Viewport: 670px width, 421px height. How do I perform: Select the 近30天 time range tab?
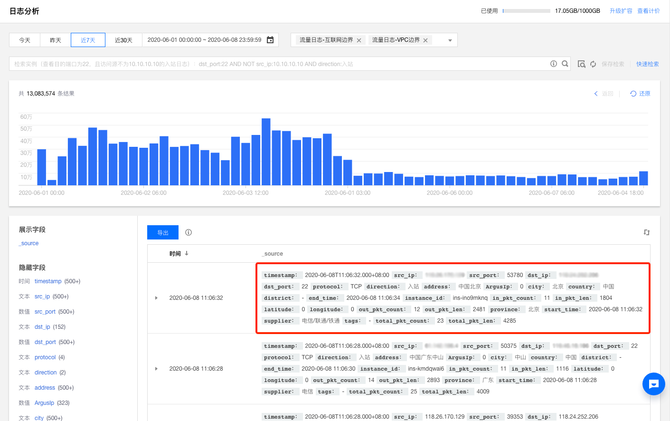[123, 41]
